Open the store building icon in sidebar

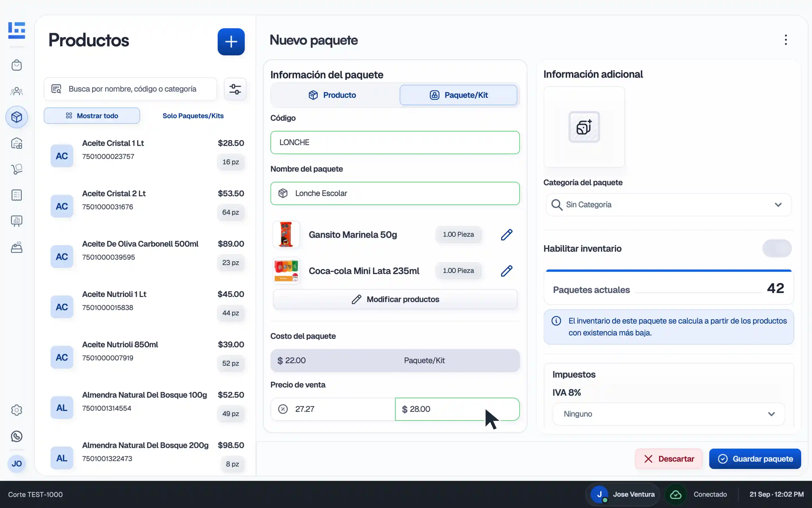point(16,143)
